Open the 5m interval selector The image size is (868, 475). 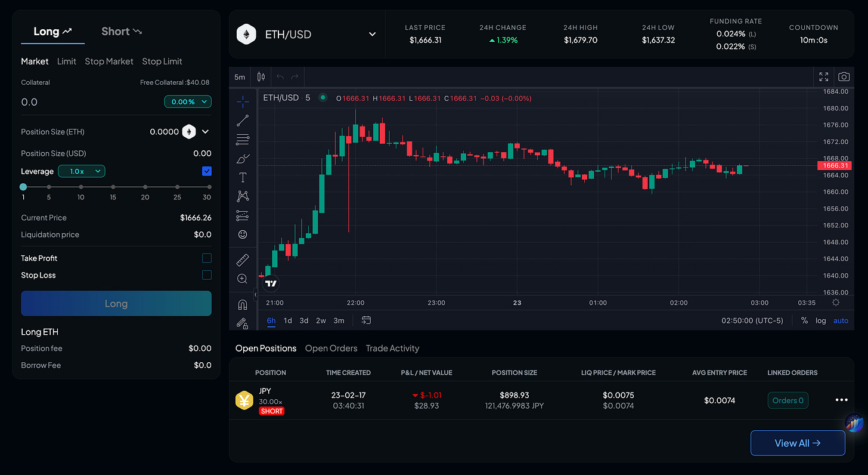[240, 77]
